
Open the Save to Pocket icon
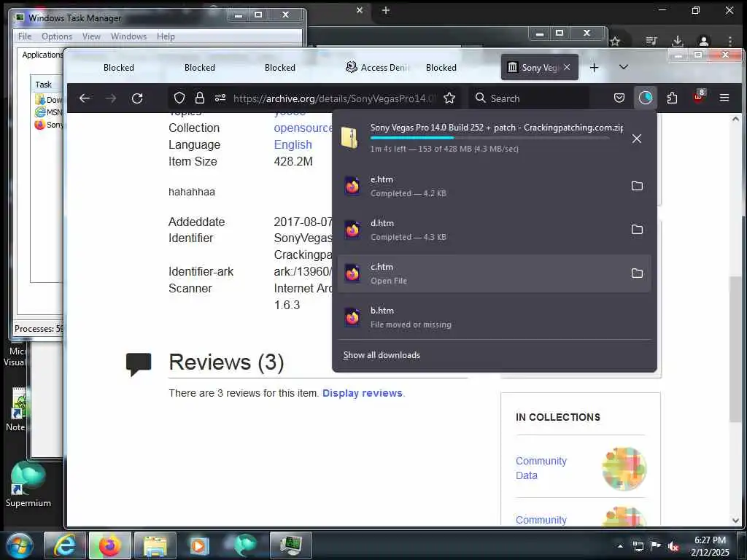(x=619, y=98)
